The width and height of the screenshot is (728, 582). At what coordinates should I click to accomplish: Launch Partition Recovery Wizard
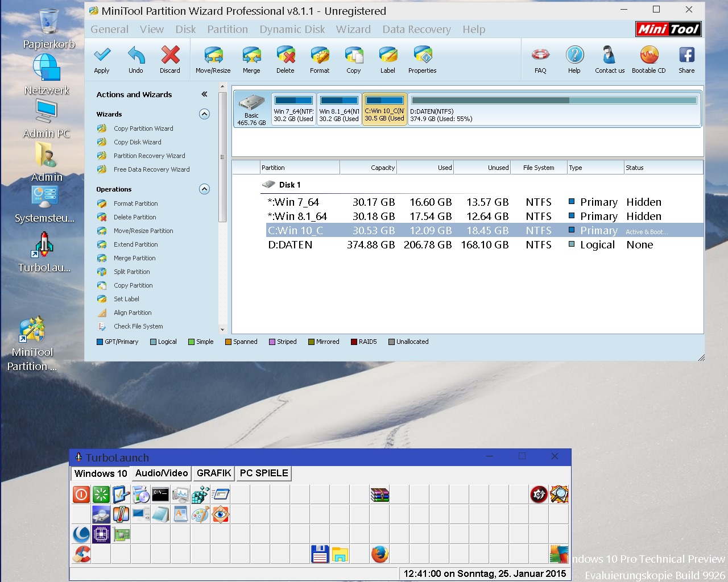click(149, 156)
